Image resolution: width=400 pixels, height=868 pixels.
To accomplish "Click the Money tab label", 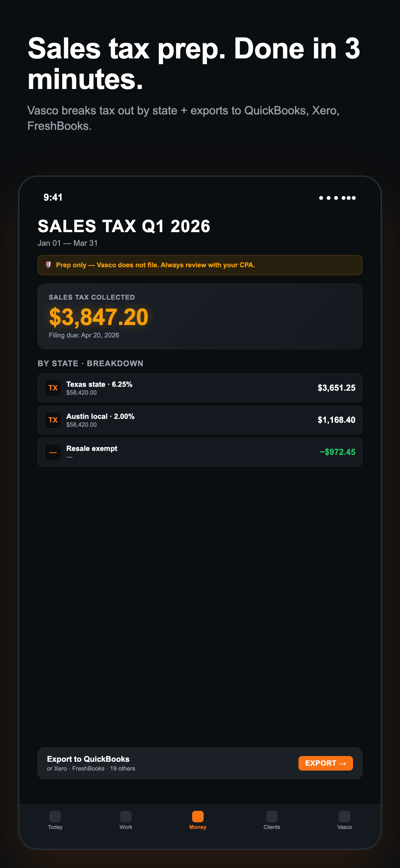I will click(198, 827).
